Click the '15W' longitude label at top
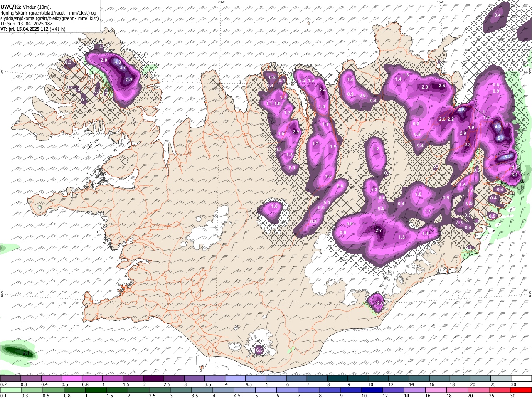 [x=440, y=2]
